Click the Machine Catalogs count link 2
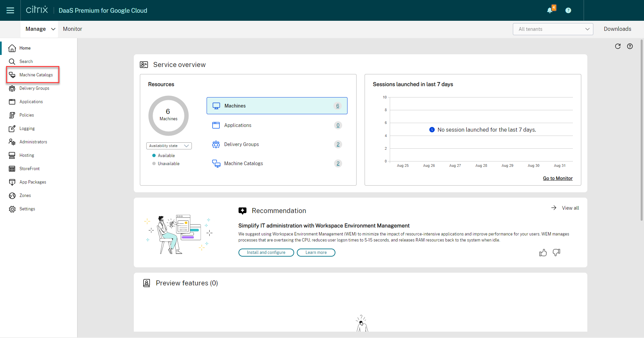This screenshot has width=644, height=338. [338, 163]
